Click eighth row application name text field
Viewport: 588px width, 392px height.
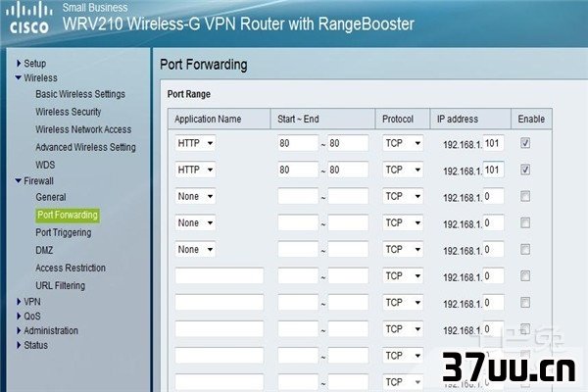point(220,329)
